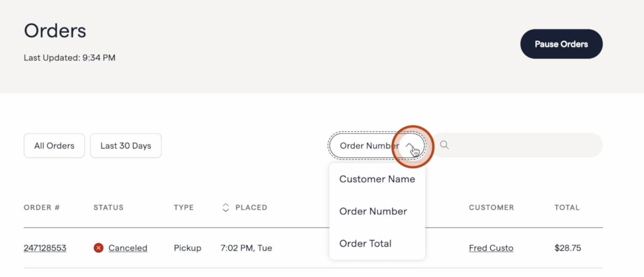The height and width of the screenshot is (277, 644).
Task: Open order 247128553 details
Action: tap(45, 248)
